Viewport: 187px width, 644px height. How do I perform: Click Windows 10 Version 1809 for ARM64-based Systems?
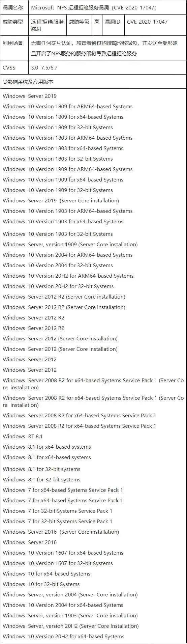point(68,107)
